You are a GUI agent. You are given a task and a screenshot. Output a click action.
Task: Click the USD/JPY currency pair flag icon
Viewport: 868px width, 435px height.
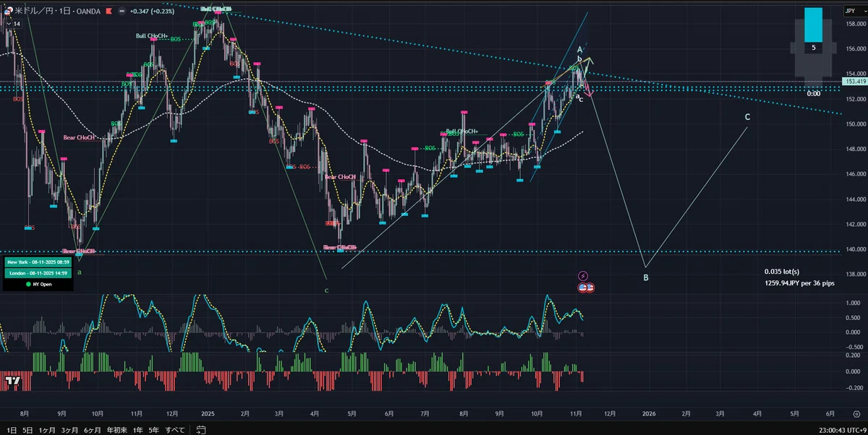pyautogui.click(x=8, y=12)
